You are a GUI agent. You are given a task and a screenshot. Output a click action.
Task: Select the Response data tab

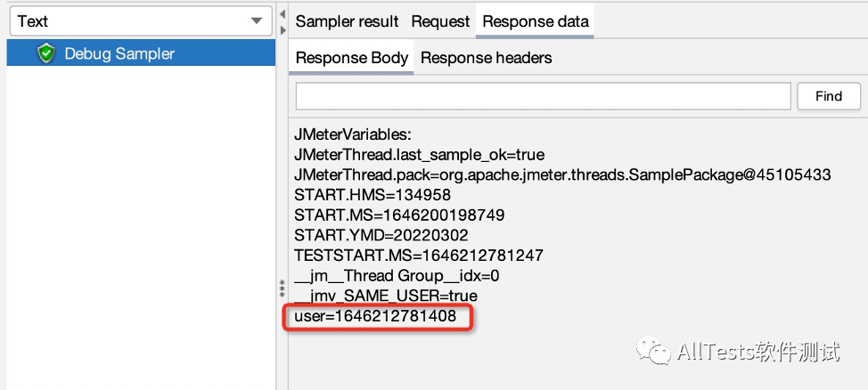(x=536, y=21)
